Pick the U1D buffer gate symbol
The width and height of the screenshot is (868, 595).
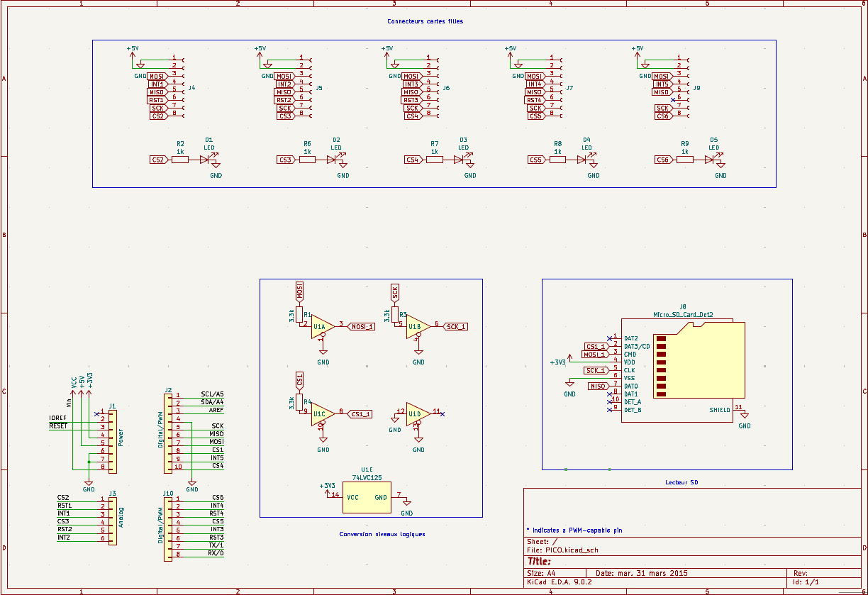416,414
